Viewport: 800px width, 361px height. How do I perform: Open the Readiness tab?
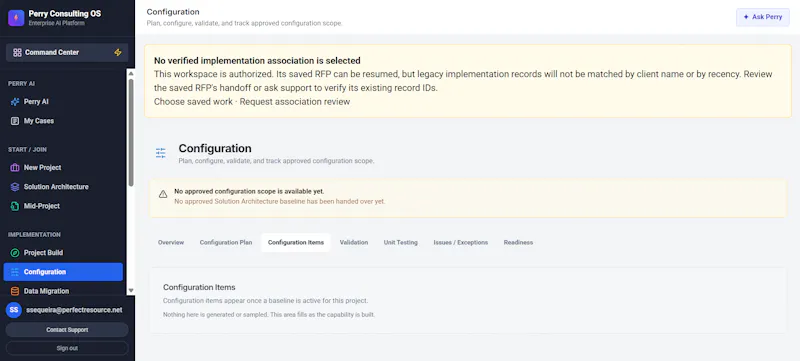click(x=518, y=242)
